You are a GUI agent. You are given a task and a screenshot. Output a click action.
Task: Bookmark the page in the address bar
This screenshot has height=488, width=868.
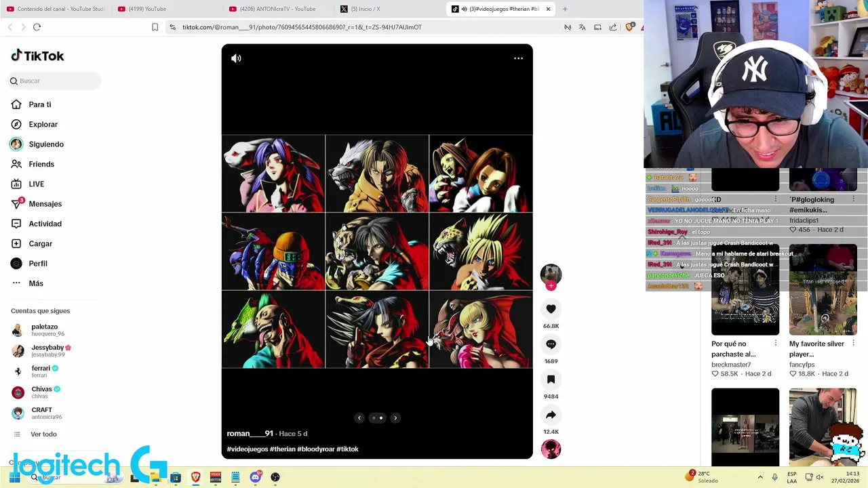coord(155,27)
